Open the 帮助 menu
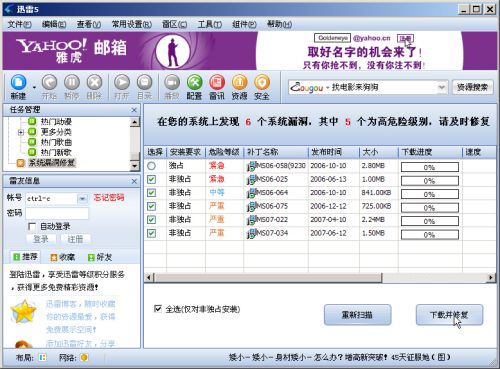Image resolution: width=500 pixels, height=369 pixels. [x=279, y=24]
